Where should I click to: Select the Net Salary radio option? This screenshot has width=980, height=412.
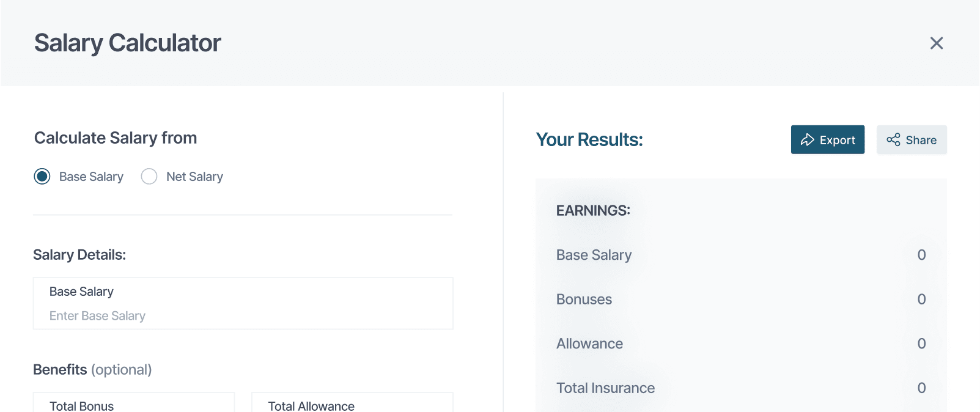pos(149,177)
